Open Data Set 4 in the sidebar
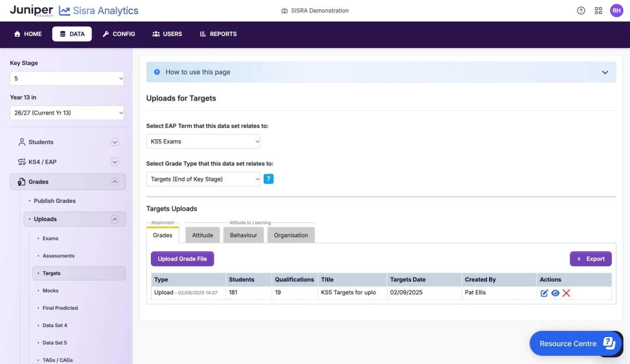 (x=55, y=325)
